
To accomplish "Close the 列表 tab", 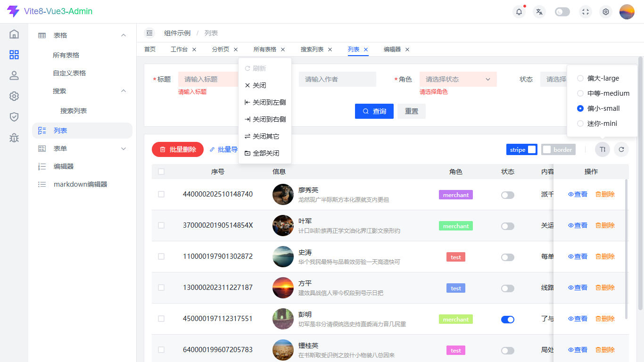I will click(366, 49).
